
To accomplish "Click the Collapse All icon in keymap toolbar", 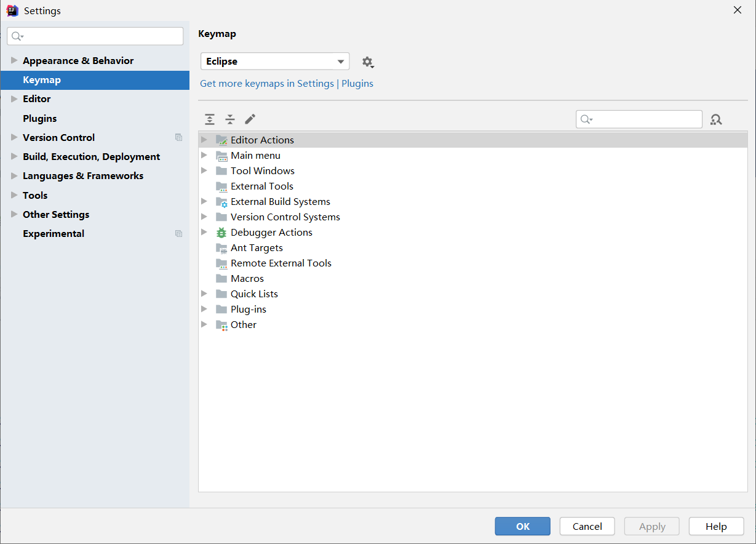I will tap(230, 119).
